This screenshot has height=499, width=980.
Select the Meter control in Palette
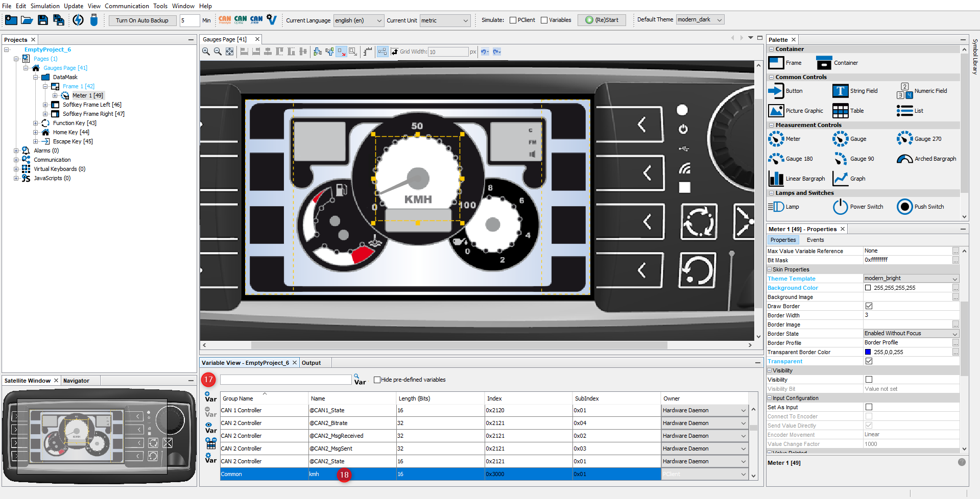click(776, 139)
